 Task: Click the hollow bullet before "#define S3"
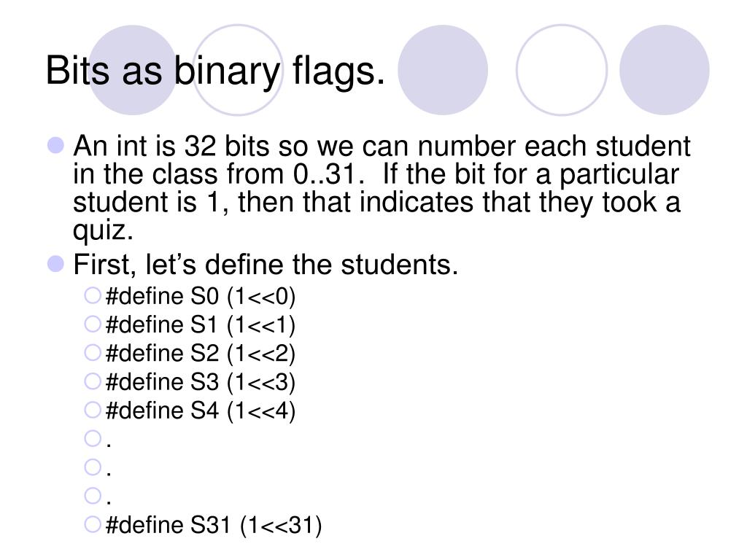point(92,381)
